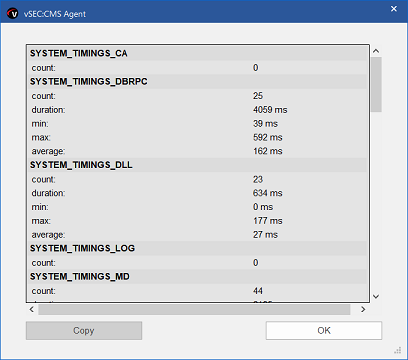Select the SYSTEM_TIMINGS_DBRPC header row
Screen dimensions: 408x360
coord(198,81)
